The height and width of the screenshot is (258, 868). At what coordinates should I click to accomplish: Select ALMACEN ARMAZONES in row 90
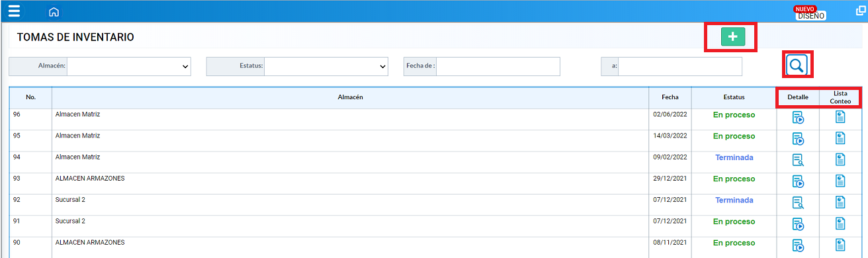click(x=90, y=243)
